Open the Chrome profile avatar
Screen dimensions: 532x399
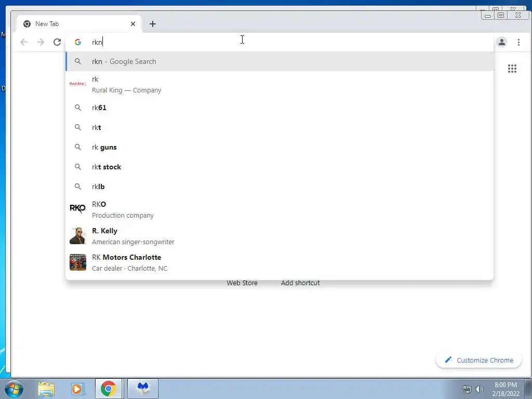501,42
